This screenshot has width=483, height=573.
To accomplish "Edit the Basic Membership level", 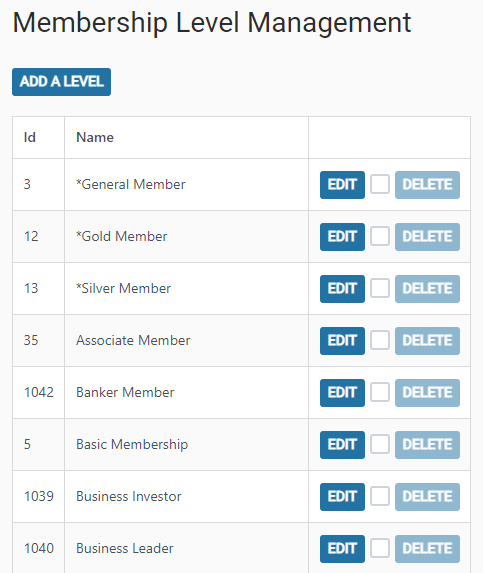I will point(342,445).
